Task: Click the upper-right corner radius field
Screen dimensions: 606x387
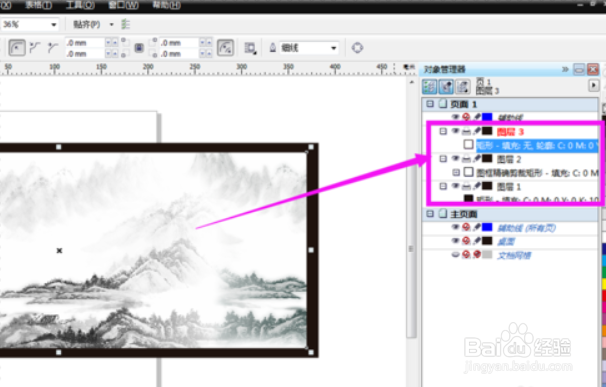Action: (179, 43)
